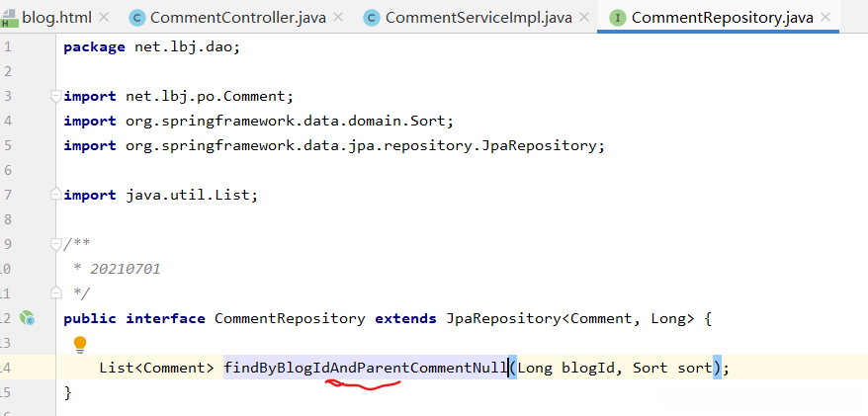This screenshot has width=868, height=416.
Task: Click JpaRepository<Comment, Long> in declaration
Action: (570, 318)
